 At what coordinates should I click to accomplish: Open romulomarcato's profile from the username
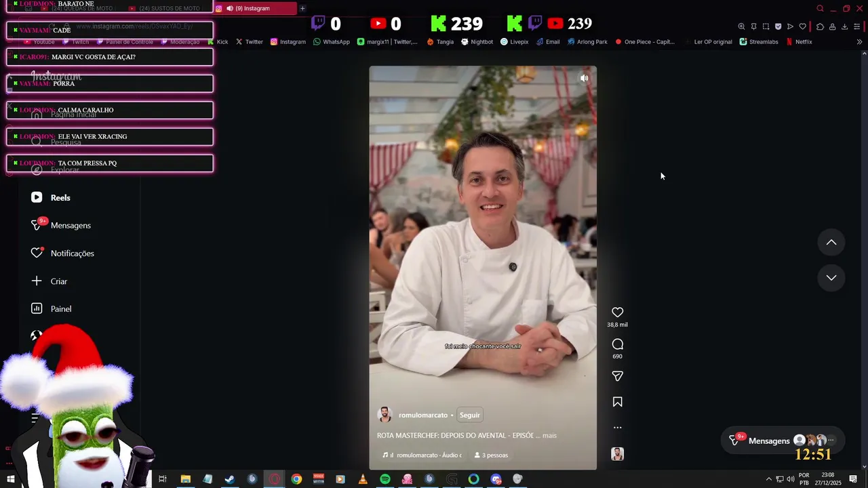pyautogui.click(x=423, y=415)
